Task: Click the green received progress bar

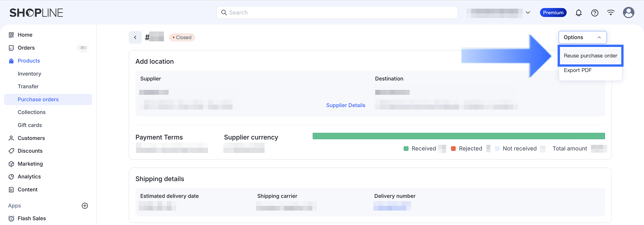Action: (x=458, y=136)
